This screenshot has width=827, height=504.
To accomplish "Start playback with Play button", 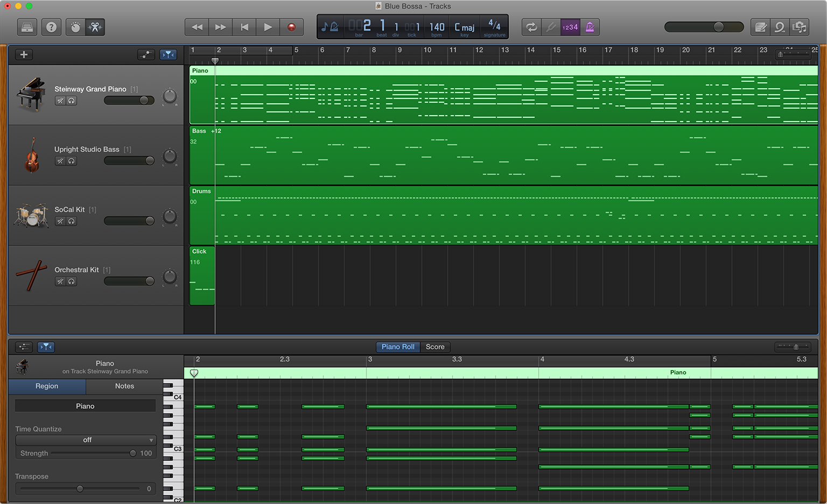I will pos(268,27).
